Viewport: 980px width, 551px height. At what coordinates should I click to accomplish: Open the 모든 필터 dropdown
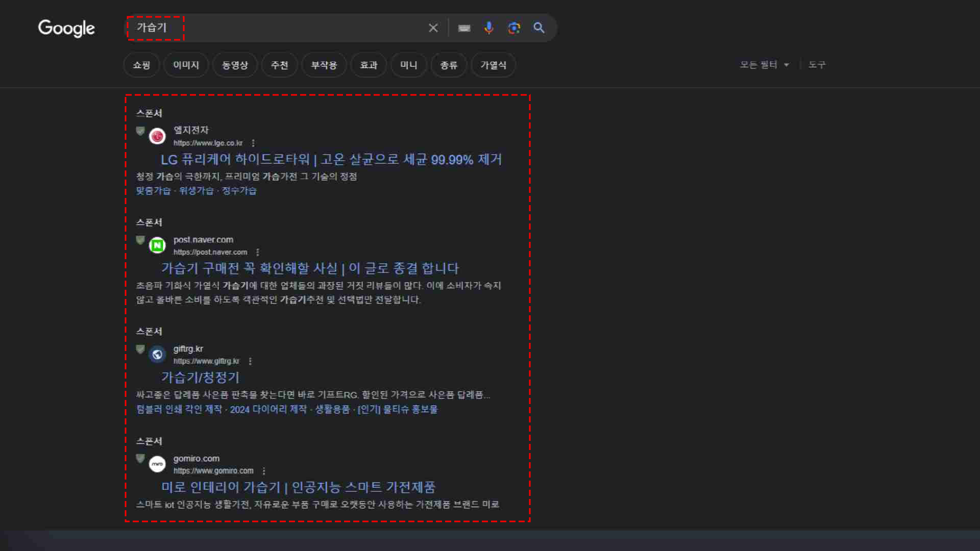(x=764, y=65)
